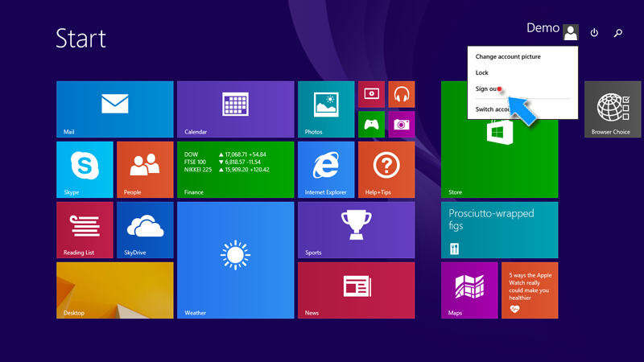This screenshot has width=644, height=362.
Task: Launch the SkyDrive tile
Action: [145, 229]
